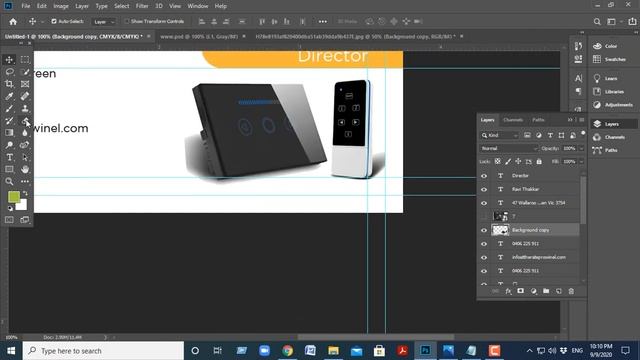Select the Clone Stamp tool
Viewport: 640px width, 360px height.
click(x=25, y=109)
